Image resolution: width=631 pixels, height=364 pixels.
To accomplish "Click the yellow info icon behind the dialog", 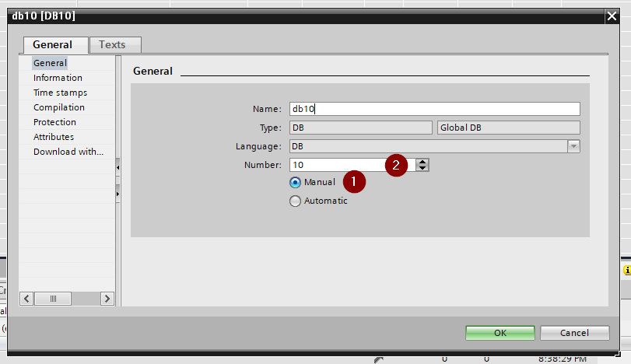I will [x=627, y=271].
